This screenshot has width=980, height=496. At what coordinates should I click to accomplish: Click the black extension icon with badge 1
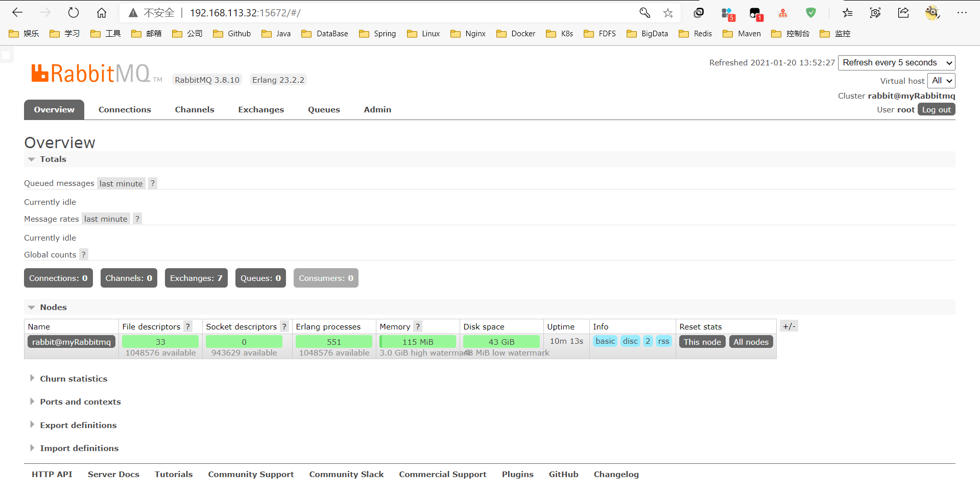756,14
